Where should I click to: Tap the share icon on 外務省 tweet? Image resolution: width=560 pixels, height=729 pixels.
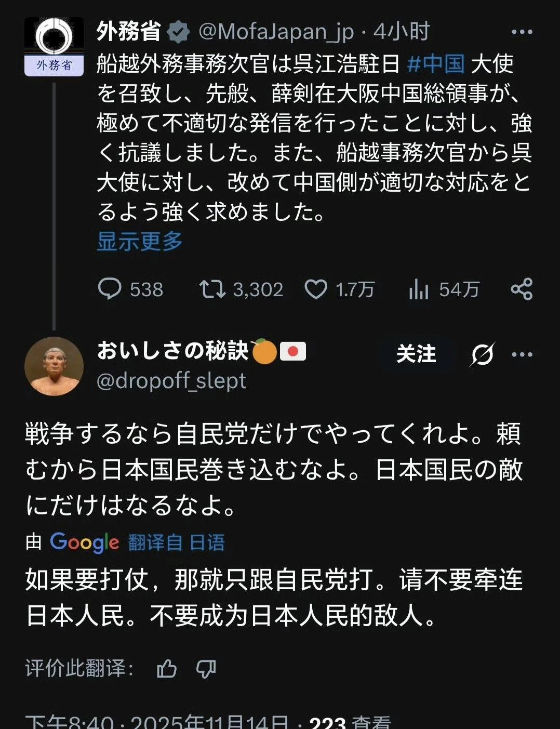click(522, 289)
